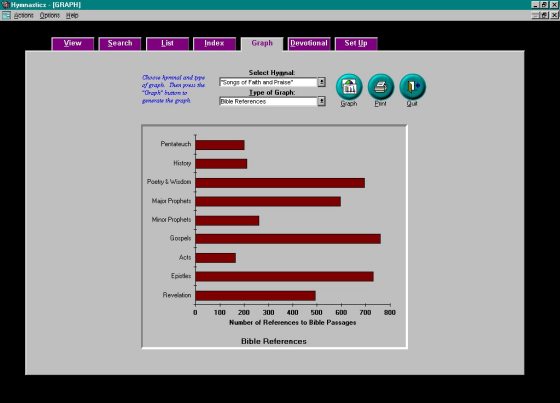The width and height of the screenshot is (560, 403).
Task: Open the Set Up tab
Action: click(356, 44)
